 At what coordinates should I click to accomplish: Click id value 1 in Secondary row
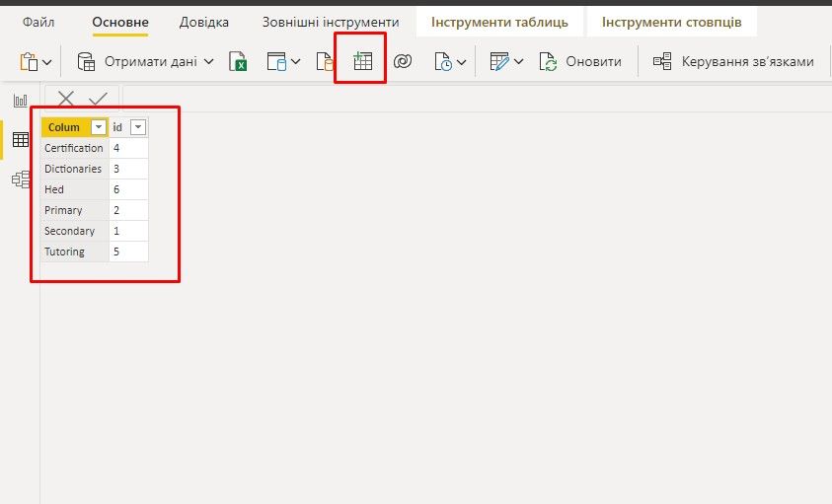pyautogui.click(x=128, y=231)
